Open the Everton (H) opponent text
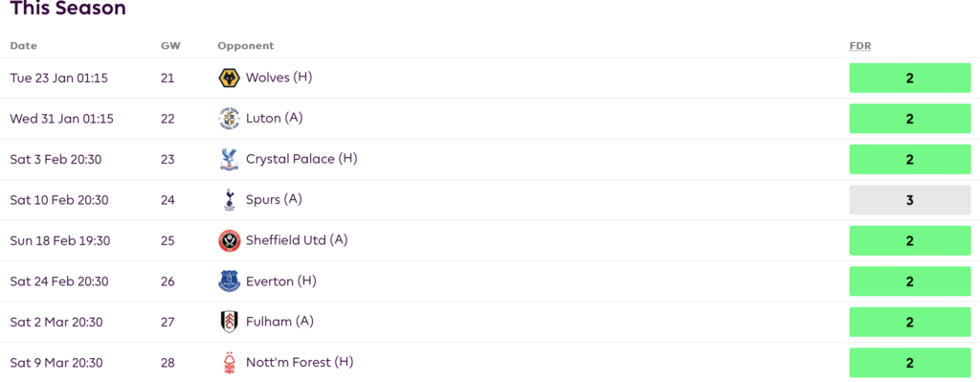 coord(281,281)
